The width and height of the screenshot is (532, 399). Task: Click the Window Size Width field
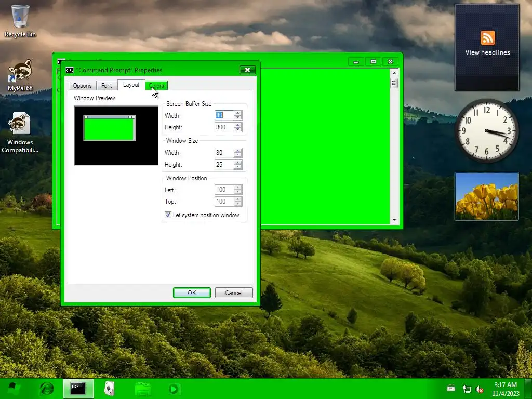click(224, 153)
